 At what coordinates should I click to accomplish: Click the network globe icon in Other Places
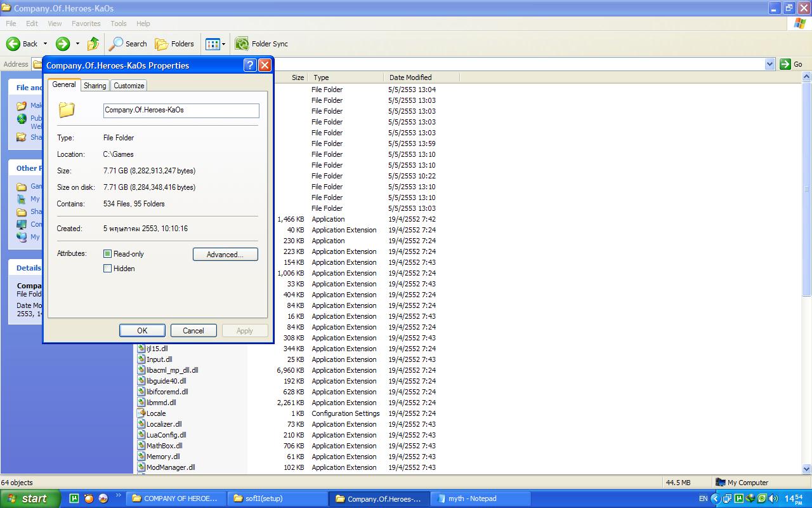tap(22, 237)
